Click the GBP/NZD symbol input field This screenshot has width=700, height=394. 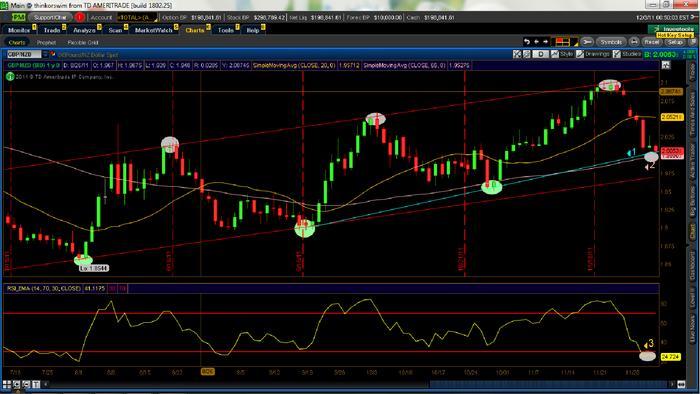click(x=23, y=54)
